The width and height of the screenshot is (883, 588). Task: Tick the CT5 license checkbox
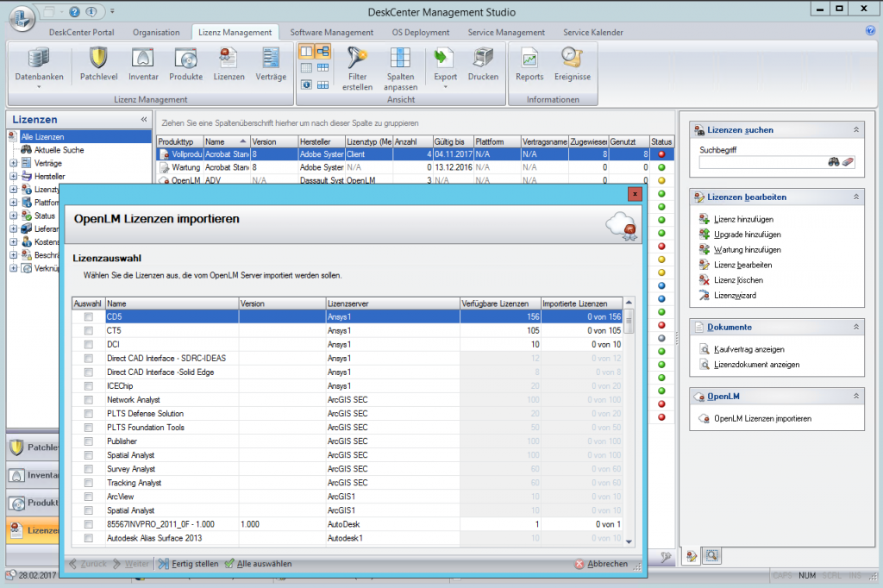click(88, 331)
